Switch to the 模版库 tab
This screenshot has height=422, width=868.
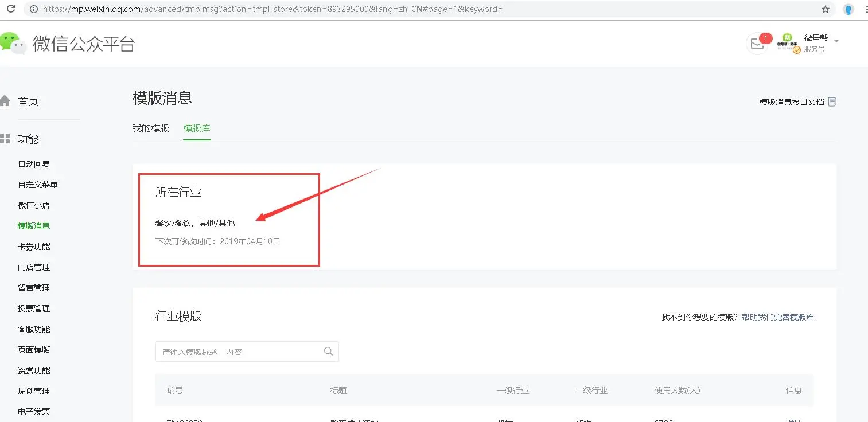click(197, 128)
